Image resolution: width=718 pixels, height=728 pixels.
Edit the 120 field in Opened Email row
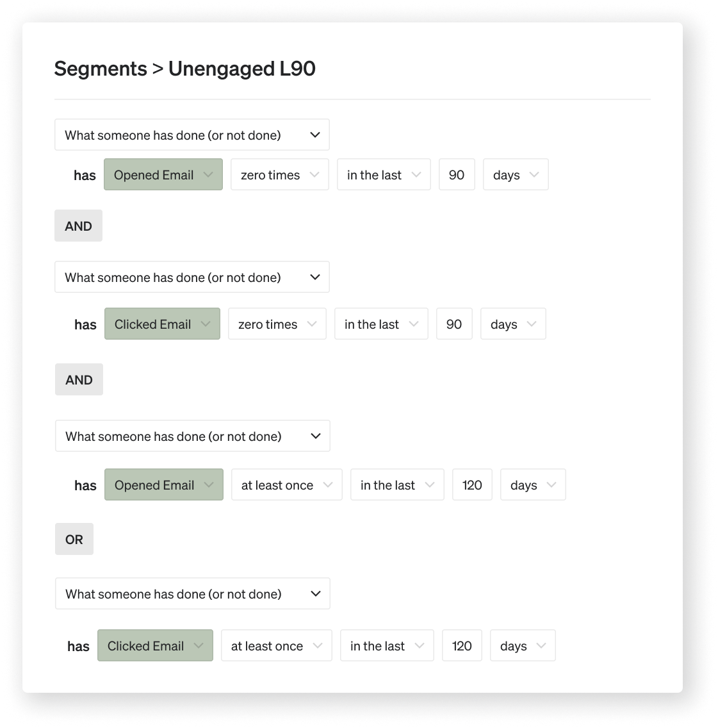click(x=472, y=484)
